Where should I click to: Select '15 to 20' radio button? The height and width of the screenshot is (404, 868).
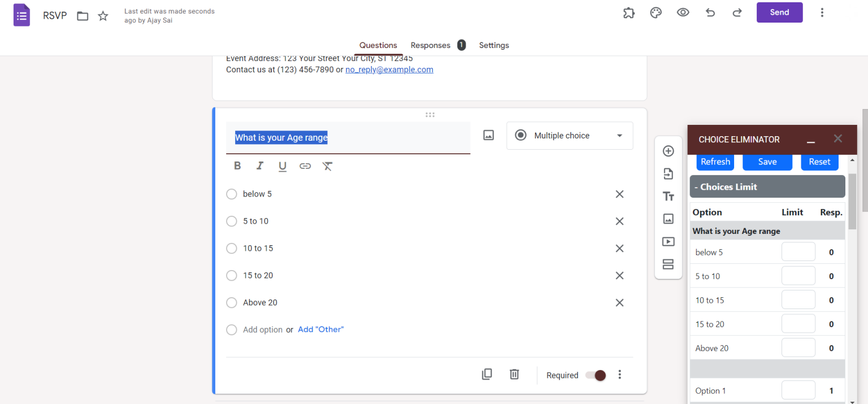point(231,275)
